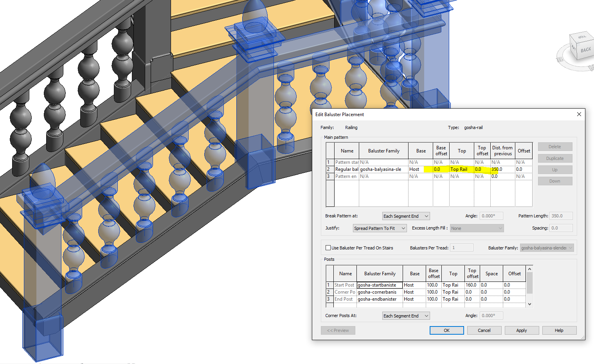This screenshot has width=594, height=364.
Task: Select the Regular baluster row 2 header
Action: coord(330,169)
